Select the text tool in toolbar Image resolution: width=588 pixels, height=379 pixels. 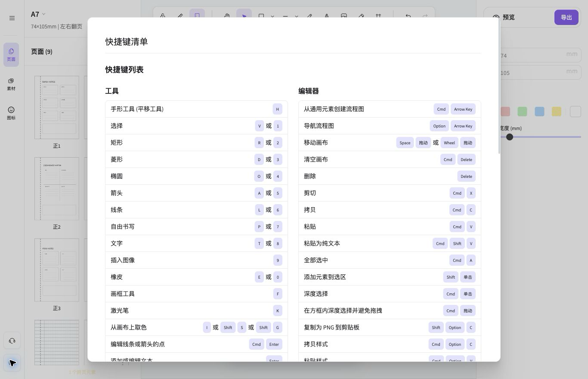[x=327, y=16]
